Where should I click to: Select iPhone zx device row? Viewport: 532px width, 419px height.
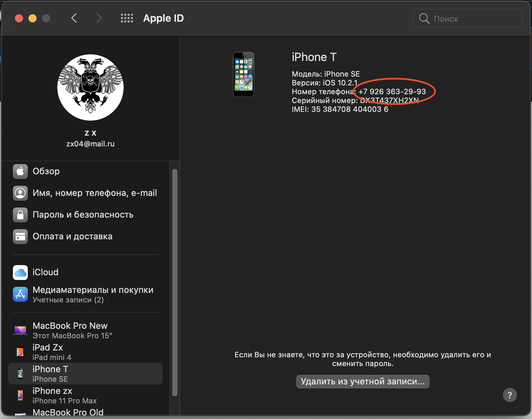point(85,395)
